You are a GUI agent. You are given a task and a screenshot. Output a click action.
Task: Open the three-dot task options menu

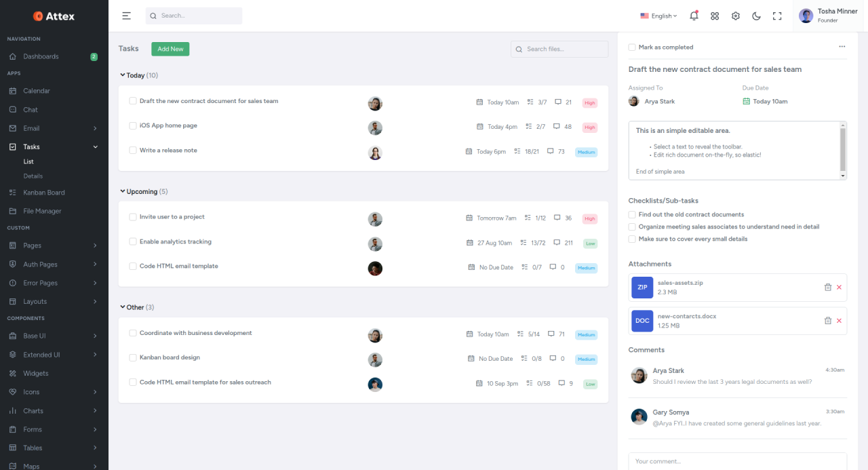coord(842,47)
